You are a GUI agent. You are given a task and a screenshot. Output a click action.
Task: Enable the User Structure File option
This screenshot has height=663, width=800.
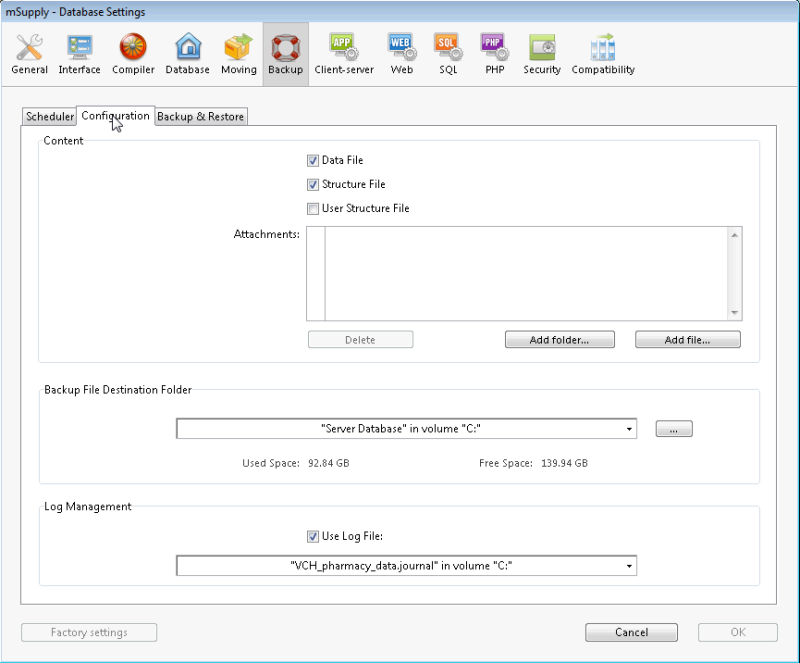pos(313,208)
